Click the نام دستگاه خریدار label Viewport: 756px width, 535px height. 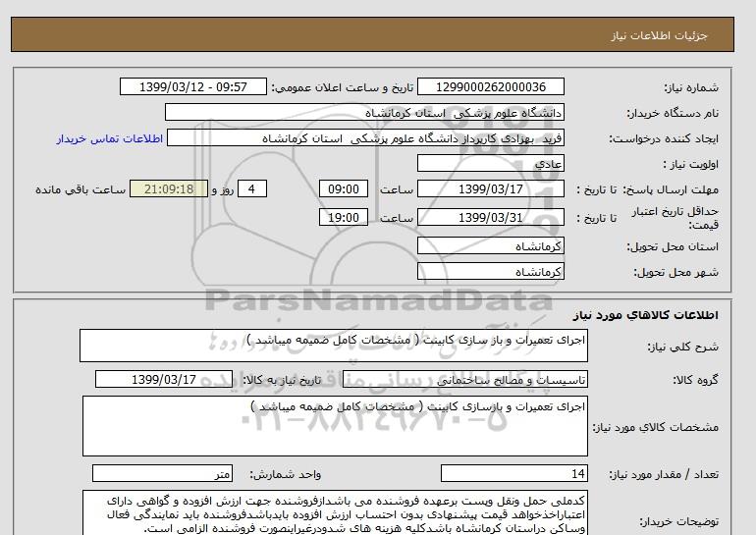tap(673, 113)
